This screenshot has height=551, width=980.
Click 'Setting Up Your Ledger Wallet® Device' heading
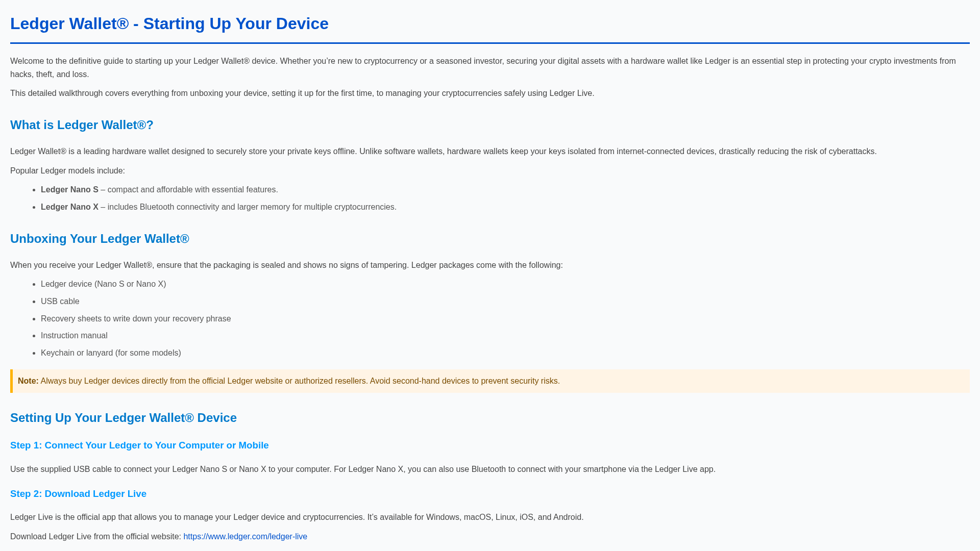pos(124,418)
